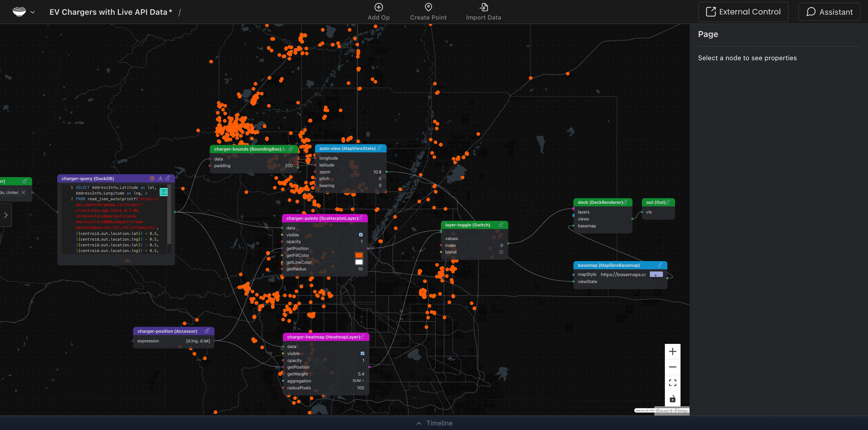Click the heatmap opacity value
This screenshot has height=430, width=868.
pos(363,360)
